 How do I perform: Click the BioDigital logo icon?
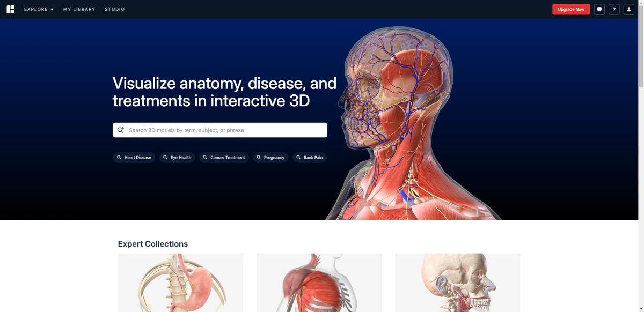pos(10,9)
